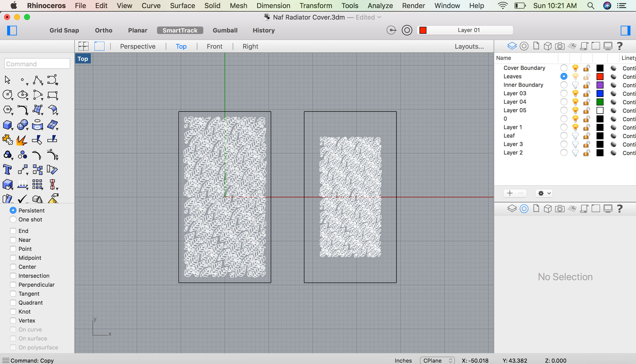Click the red Leaves layer color swatch
Screen dimensions: 636x364
pos(600,77)
